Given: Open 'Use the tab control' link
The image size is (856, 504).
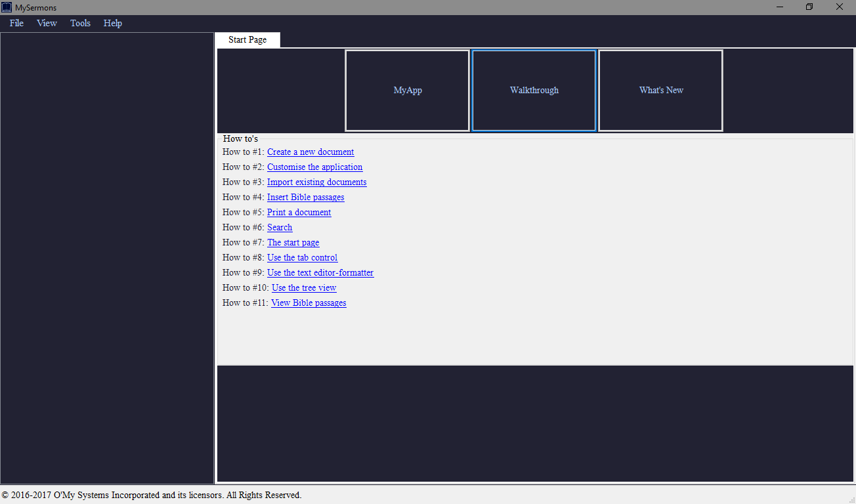Looking at the screenshot, I should [x=302, y=258].
